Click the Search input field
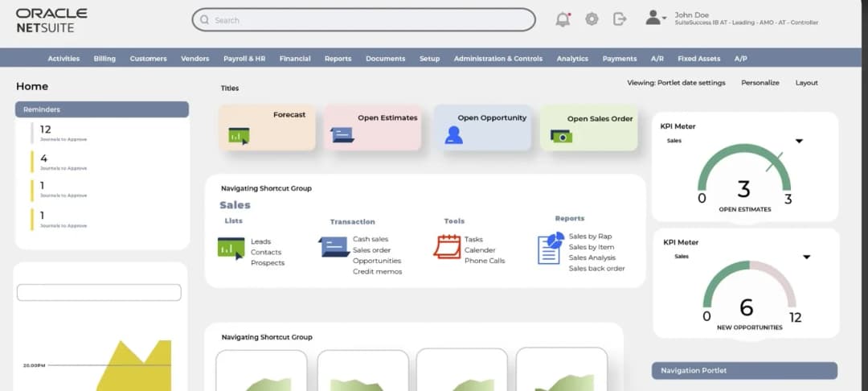The width and height of the screenshot is (868, 391). 364,20
